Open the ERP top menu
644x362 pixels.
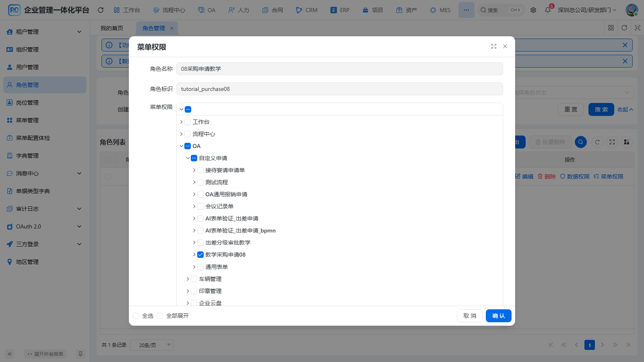[340, 10]
